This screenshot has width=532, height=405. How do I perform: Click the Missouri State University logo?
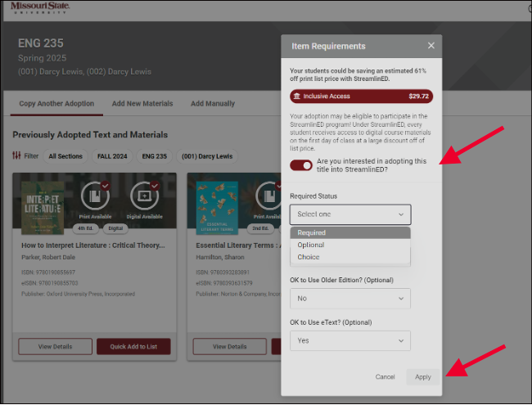(39, 7)
